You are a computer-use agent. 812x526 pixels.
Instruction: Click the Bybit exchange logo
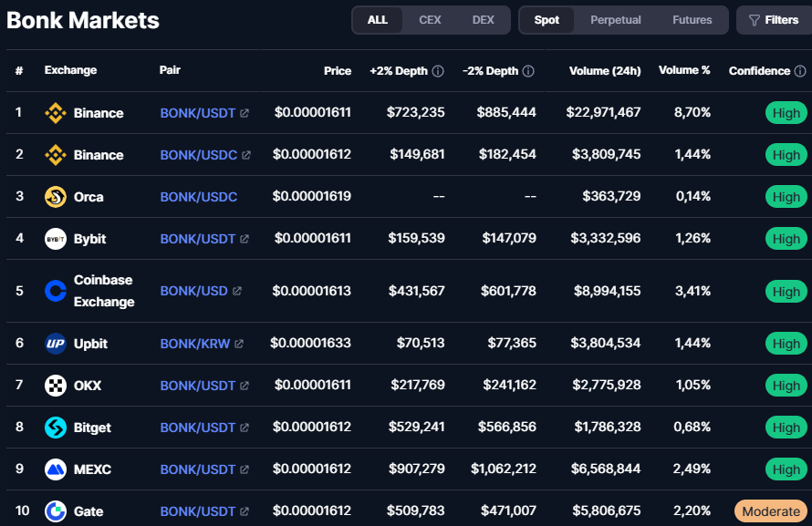point(56,239)
